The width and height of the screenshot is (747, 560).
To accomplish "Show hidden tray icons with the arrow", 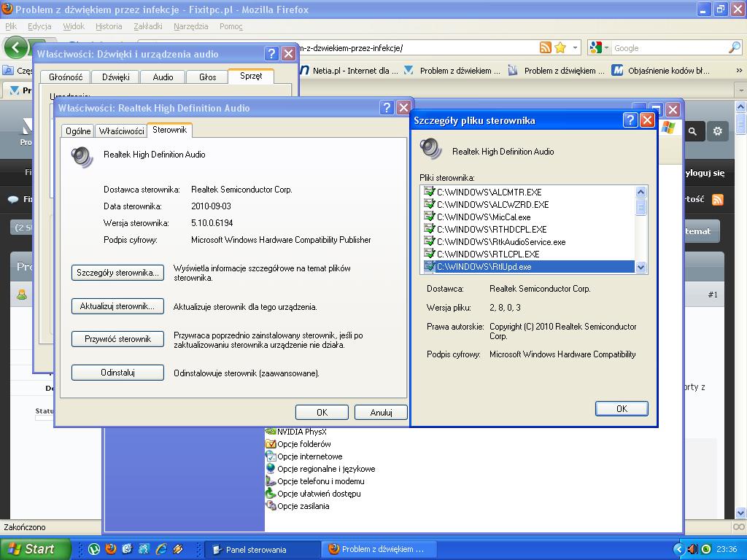I will 679,549.
